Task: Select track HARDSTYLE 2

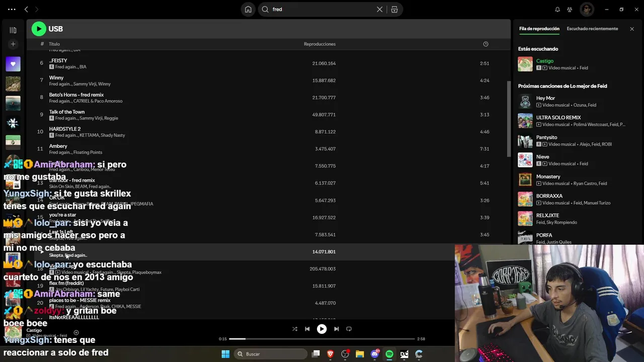Action: [x=65, y=129]
